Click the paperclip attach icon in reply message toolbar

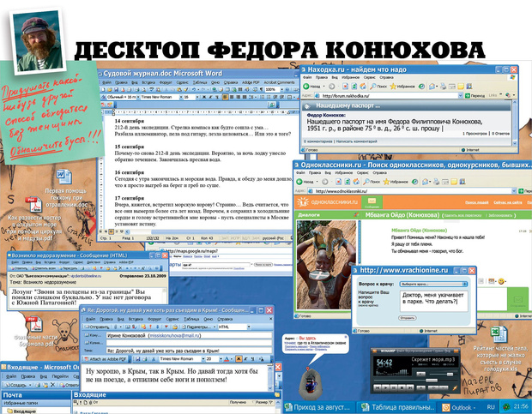coord(116,327)
